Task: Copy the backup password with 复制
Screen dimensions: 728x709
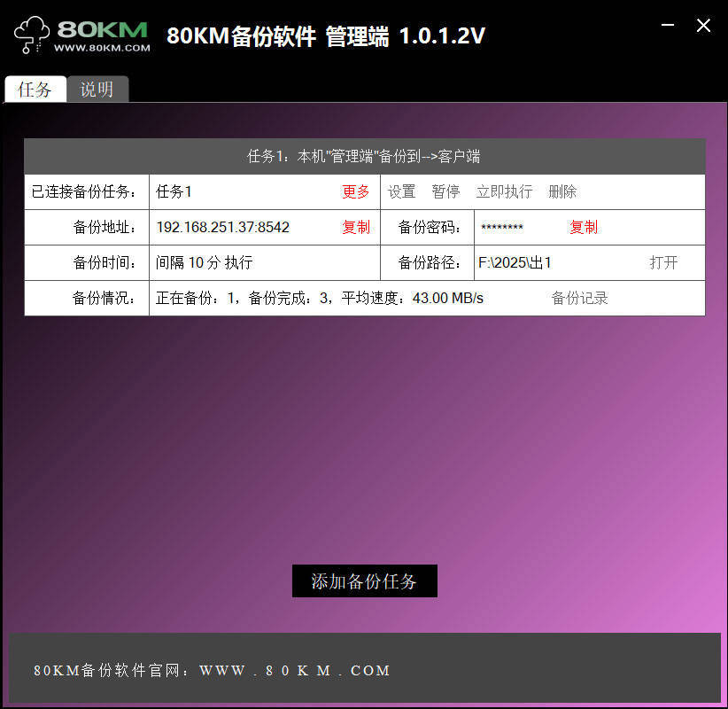Action: (x=584, y=227)
